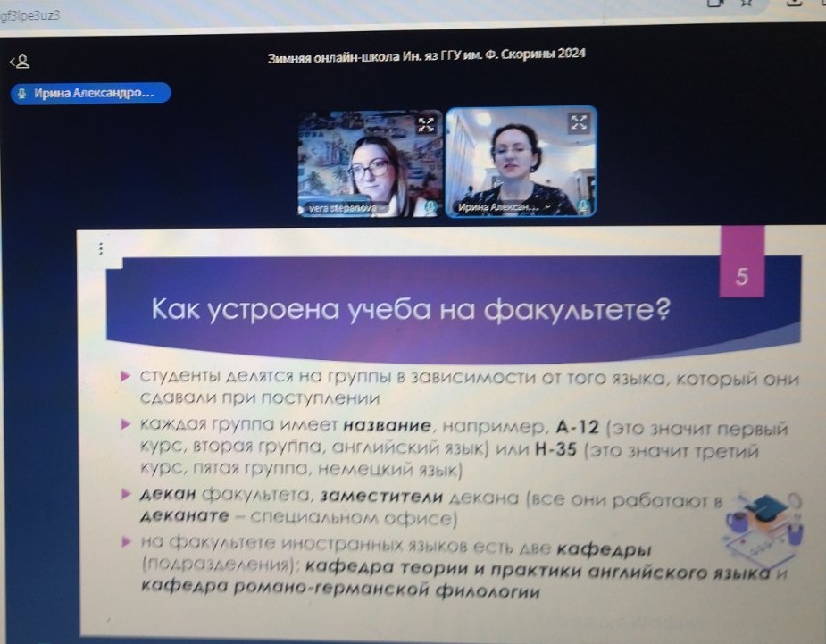Make vera stepanova's webcam fullscreen
The width and height of the screenshot is (826, 644).
tap(426, 124)
